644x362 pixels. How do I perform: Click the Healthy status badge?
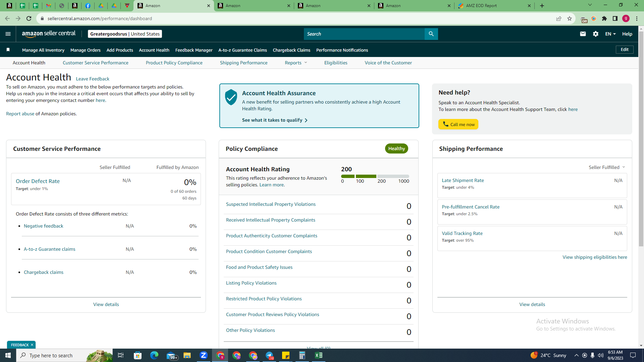click(396, 148)
